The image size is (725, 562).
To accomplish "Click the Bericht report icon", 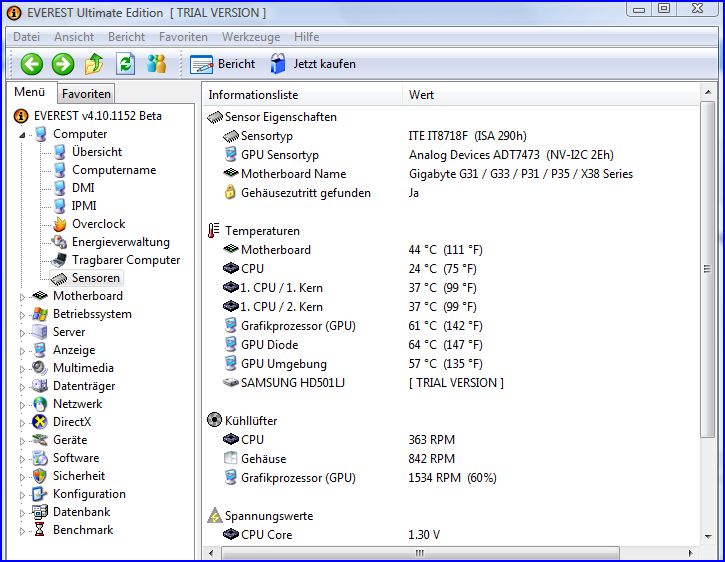I will tap(202, 64).
